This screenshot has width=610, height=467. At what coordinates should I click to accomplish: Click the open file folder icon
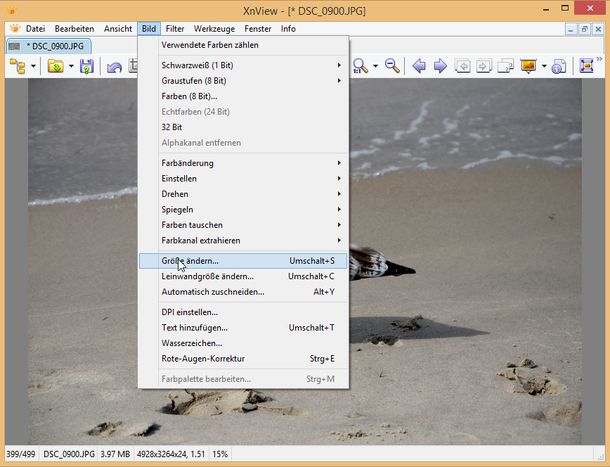[x=56, y=66]
